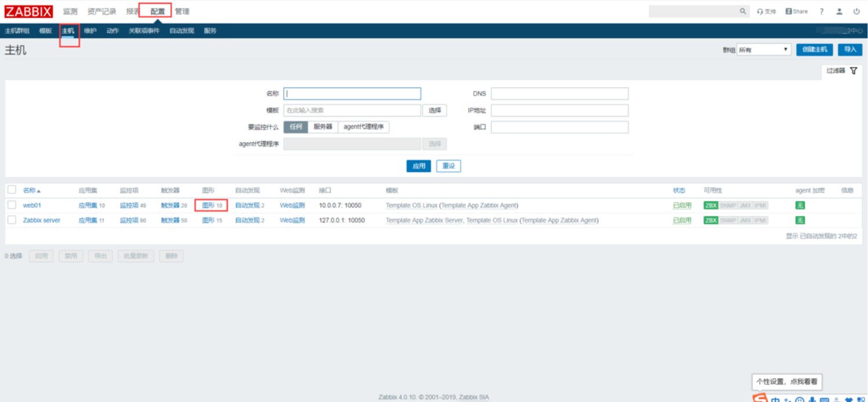Tick the select-all hosts checkbox
This screenshot has width=868, height=402.
point(12,189)
